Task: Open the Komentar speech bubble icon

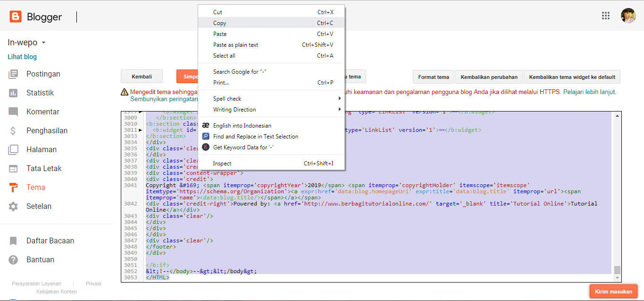Action: (x=13, y=112)
